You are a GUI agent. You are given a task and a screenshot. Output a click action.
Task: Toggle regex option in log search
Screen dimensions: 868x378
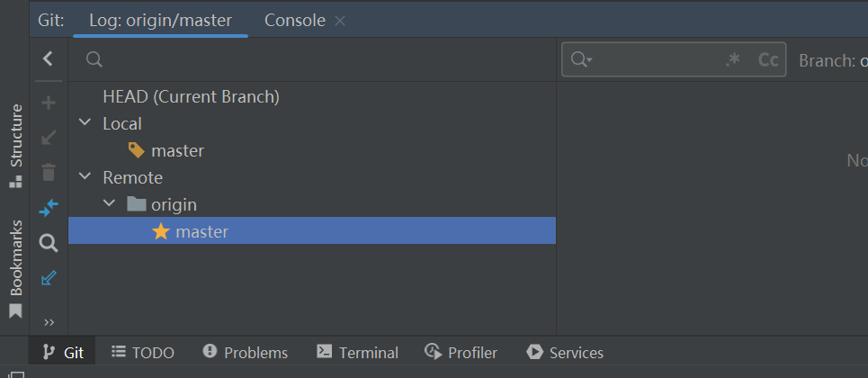[x=733, y=59]
